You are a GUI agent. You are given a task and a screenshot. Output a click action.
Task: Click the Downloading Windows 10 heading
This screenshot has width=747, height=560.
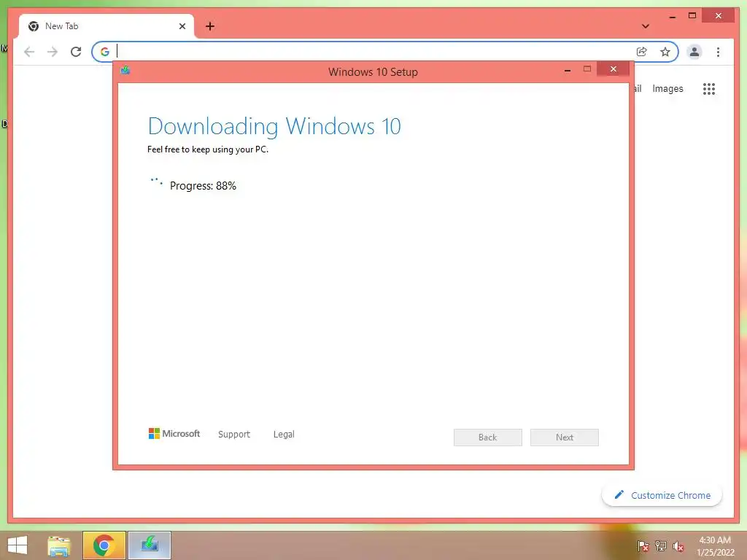274,126
